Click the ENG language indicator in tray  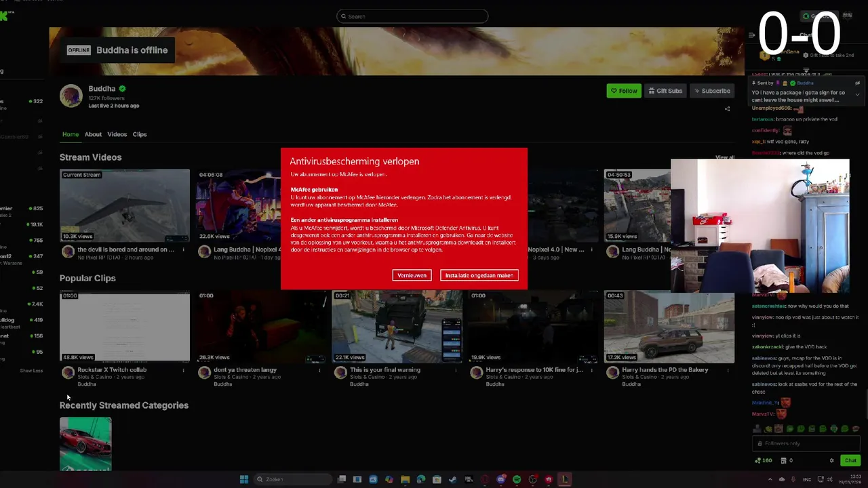[x=807, y=479]
